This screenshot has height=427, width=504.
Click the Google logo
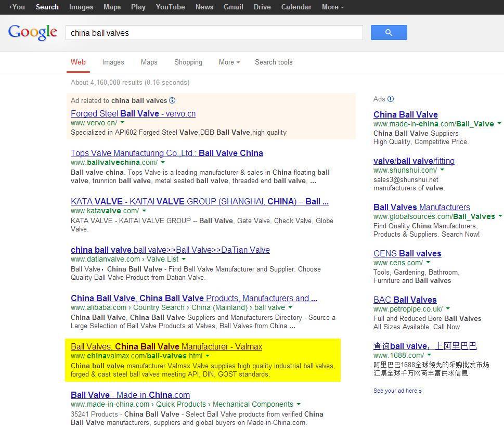click(x=32, y=32)
